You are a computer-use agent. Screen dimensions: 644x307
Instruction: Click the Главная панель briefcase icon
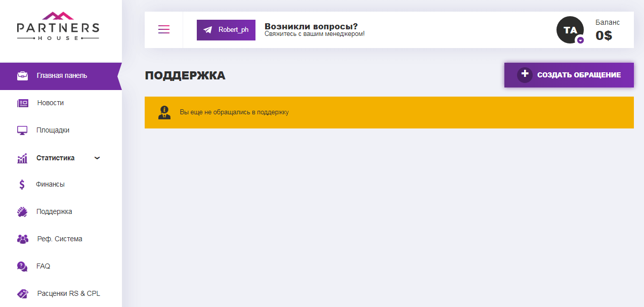tap(22, 76)
